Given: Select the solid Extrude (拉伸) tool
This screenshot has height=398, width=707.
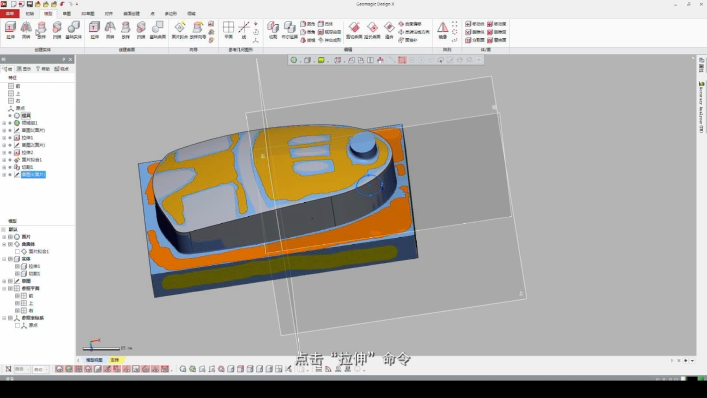Looking at the screenshot, I should [x=10, y=30].
